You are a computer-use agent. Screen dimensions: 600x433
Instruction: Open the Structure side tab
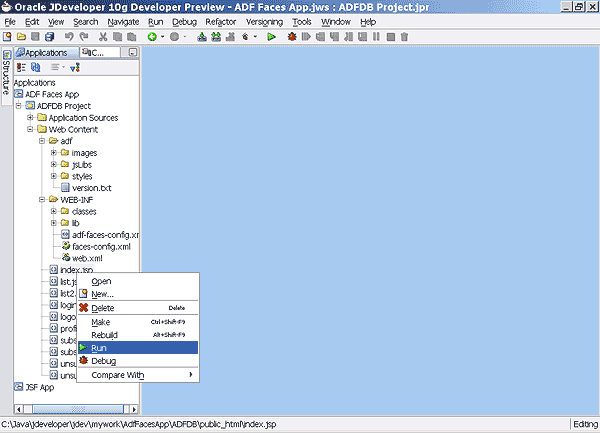[x=6, y=77]
